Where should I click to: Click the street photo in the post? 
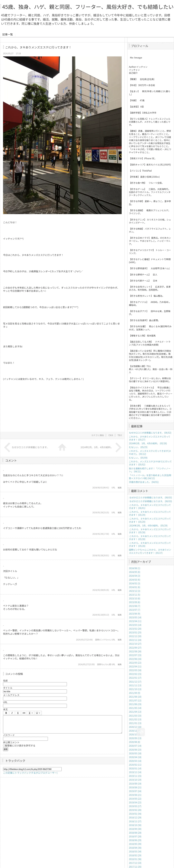[62, 135]
